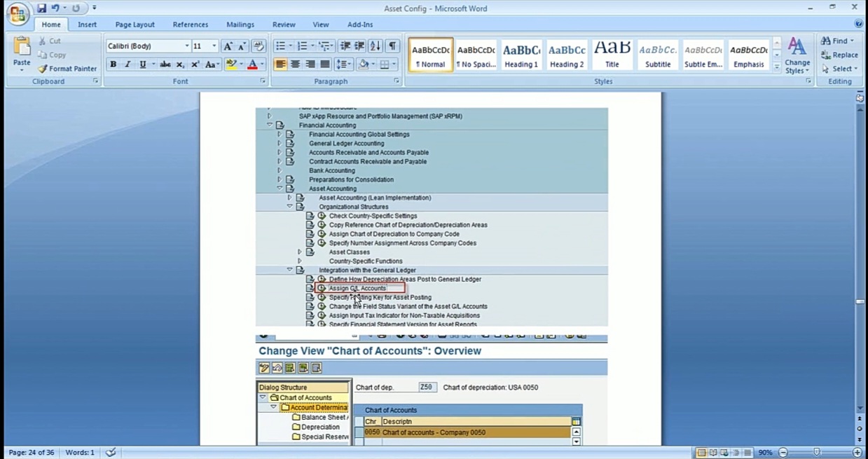
Task: Switch to Outline view
Action: tap(736, 453)
